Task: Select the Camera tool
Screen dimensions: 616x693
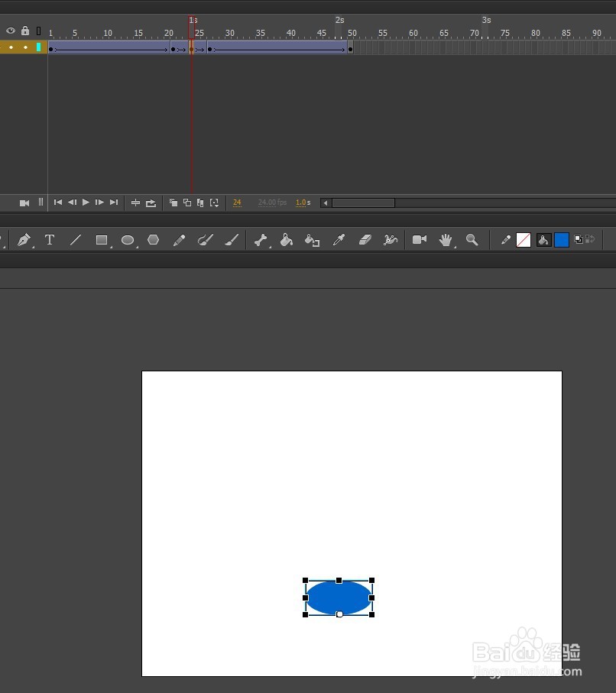Action: point(420,240)
